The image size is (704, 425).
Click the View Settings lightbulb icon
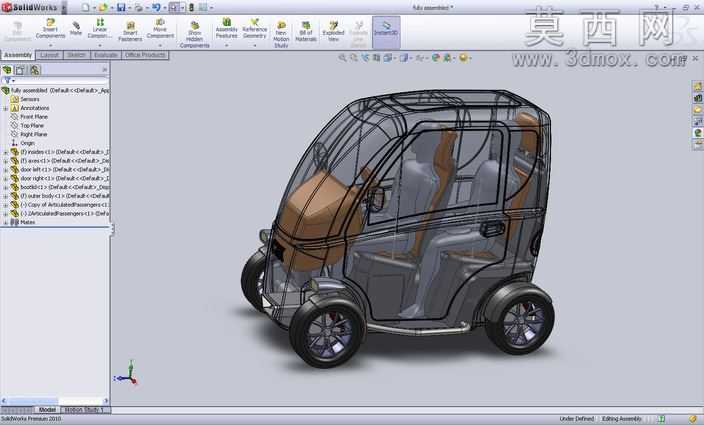463,58
